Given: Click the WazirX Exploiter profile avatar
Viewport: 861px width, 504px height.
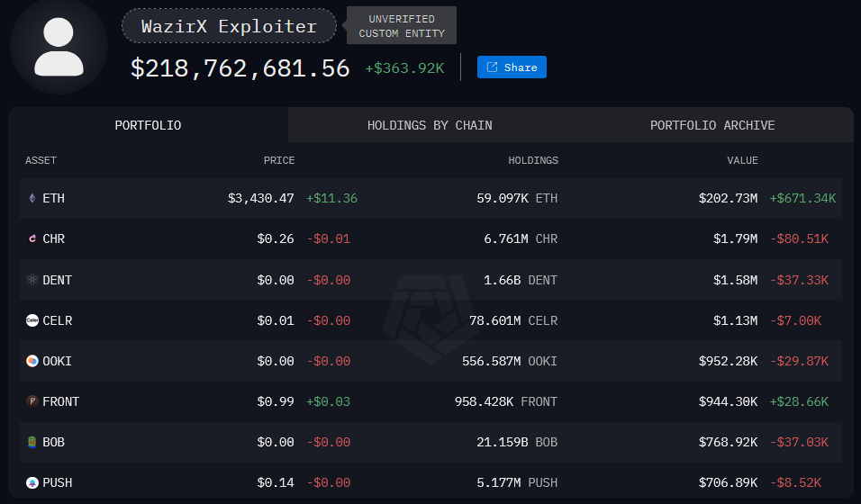Looking at the screenshot, I should [59, 46].
